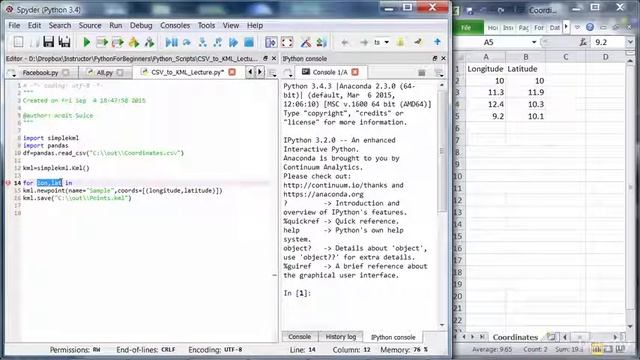Click the Stop debugging square icon
Screen dimensions: 640x360
[x=249, y=42]
